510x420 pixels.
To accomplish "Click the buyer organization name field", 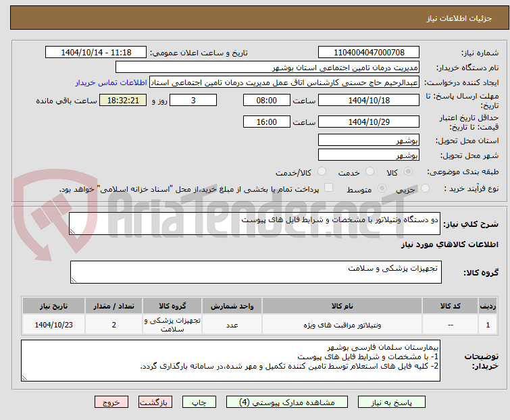I will [x=267, y=68].
